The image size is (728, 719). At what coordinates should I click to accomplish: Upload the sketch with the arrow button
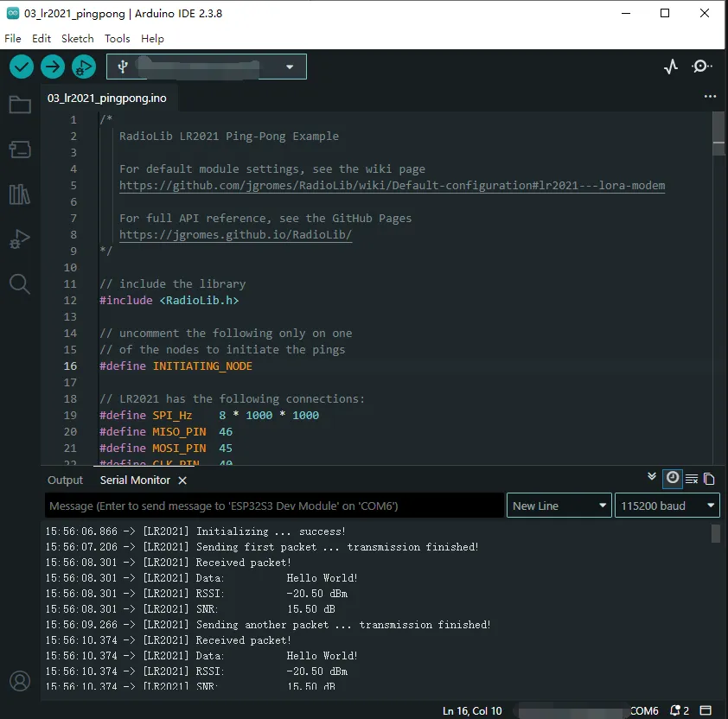(53, 67)
